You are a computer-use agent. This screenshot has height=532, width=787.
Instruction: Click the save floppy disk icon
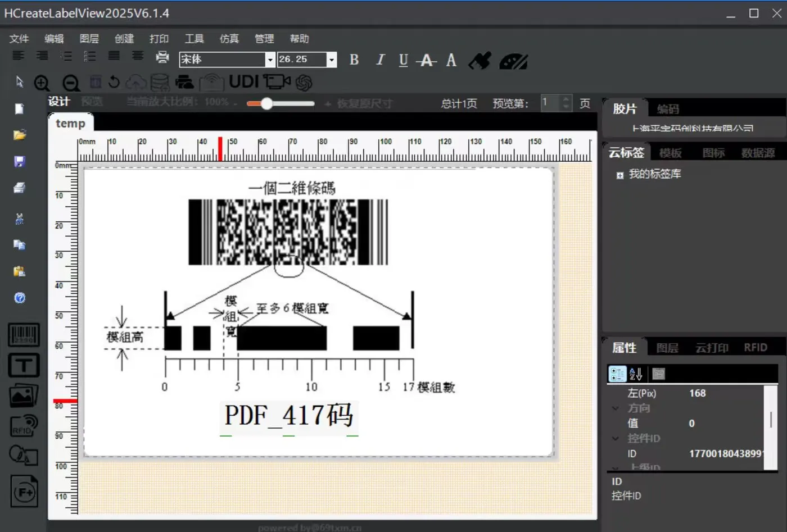20,162
